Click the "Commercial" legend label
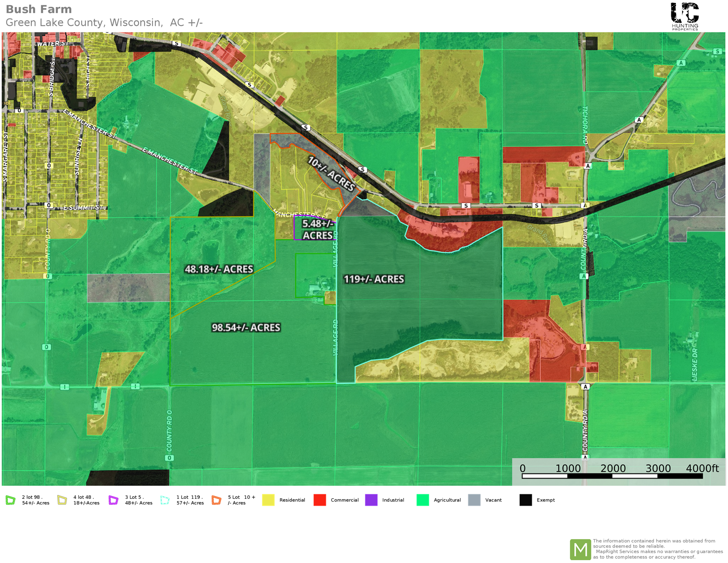This screenshot has width=728, height=563. (345, 500)
